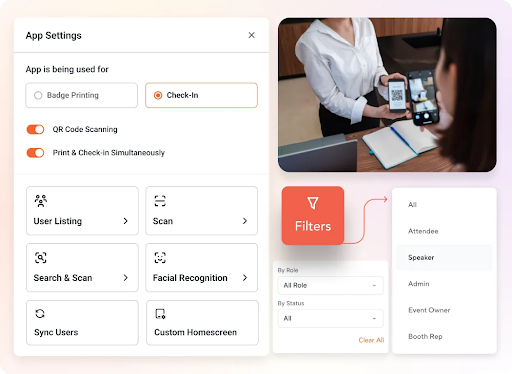This screenshot has height=374, width=512.
Task: Click the App Settings title text
Action: tap(53, 35)
